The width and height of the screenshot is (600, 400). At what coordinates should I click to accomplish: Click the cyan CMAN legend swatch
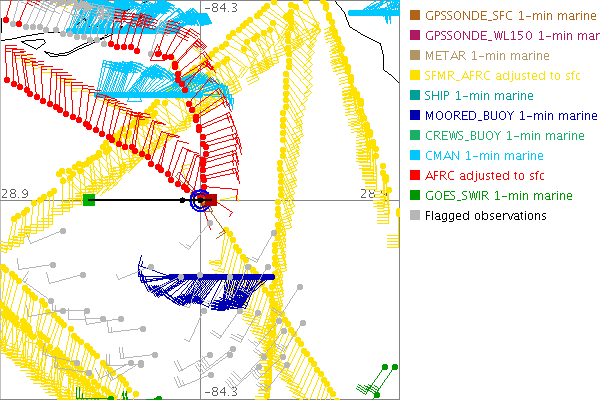point(415,155)
